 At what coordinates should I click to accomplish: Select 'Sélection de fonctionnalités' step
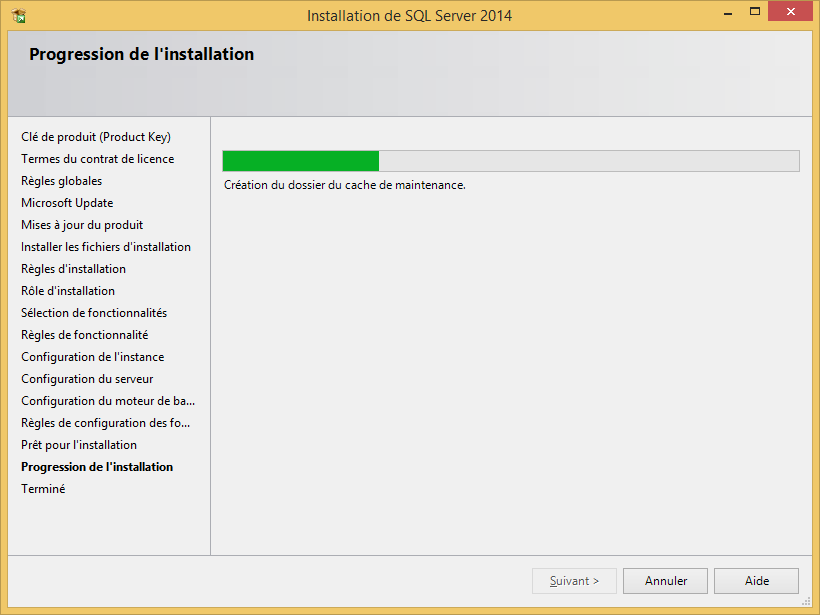point(94,313)
